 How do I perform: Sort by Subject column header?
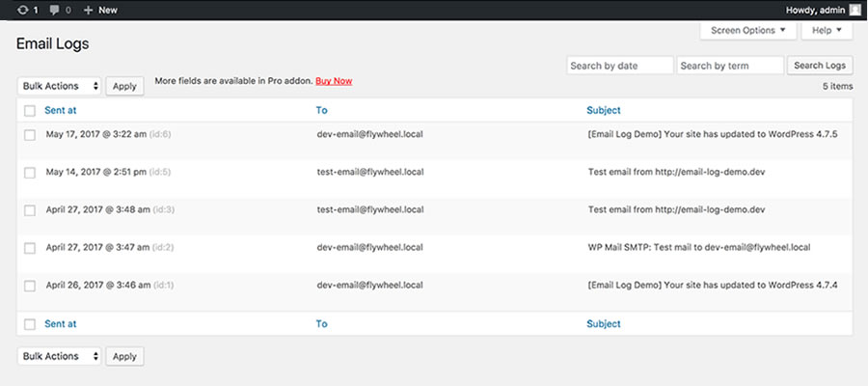point(604,111)
